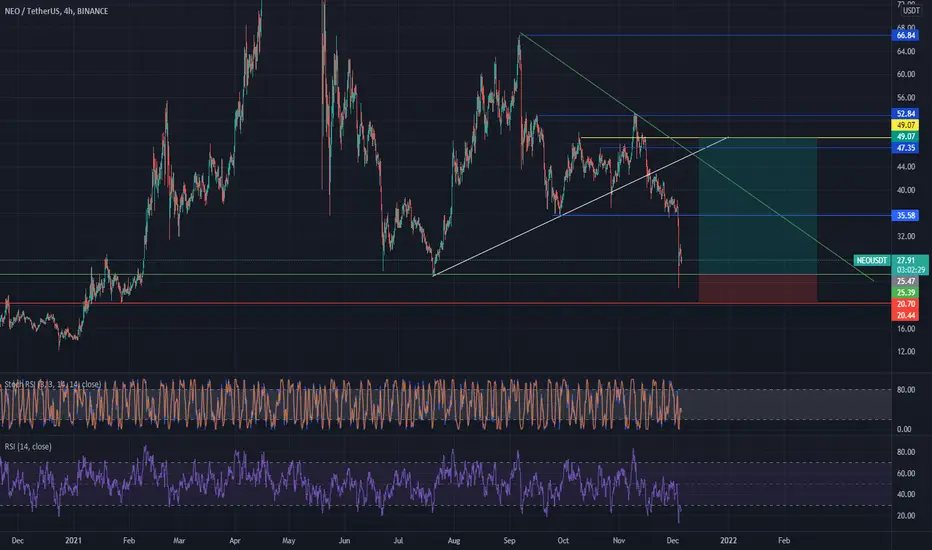Screen dimensions: 932x550
Task: Click the Nov label on the time axis
Action: (x=619, y=540)
